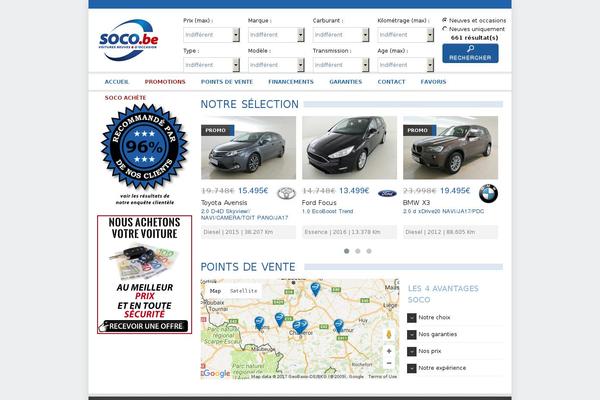
Task: Click the 661 résultat(s) count
Action: tap(474, 38)
